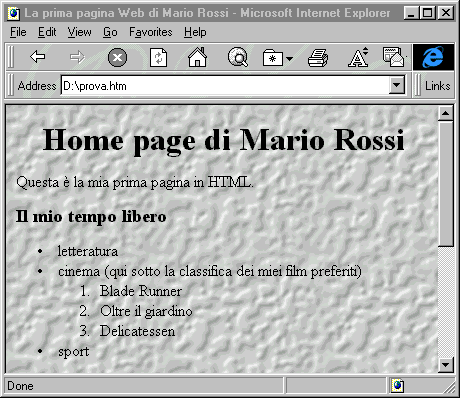Click the Internet Explorer e logo
Image resolution: width=460 pixels, height=398 pixels.
click(433, 57)
